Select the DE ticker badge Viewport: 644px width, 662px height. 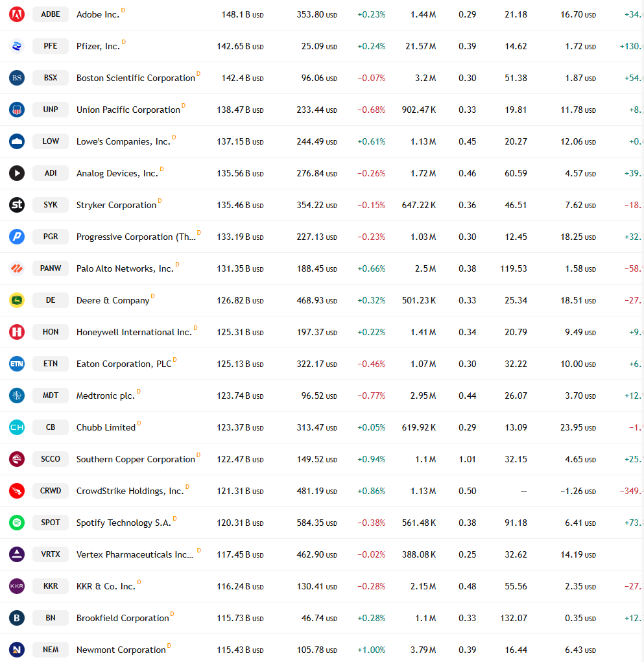pos(51,300)
